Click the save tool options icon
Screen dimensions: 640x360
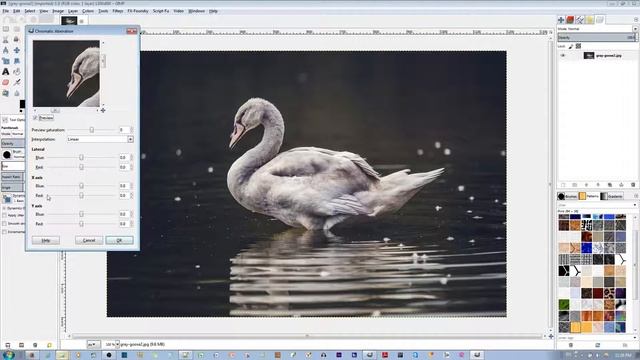click(x=7, y=345)
